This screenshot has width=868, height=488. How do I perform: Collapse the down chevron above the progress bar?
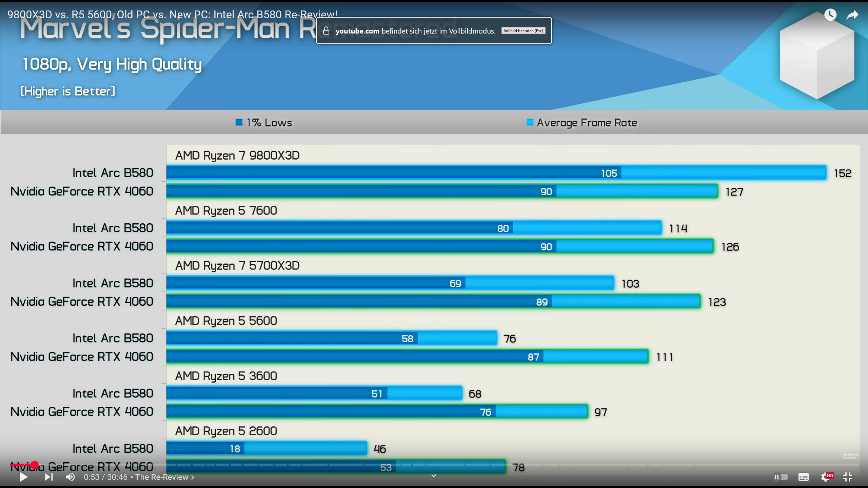[x=433, y=475]
